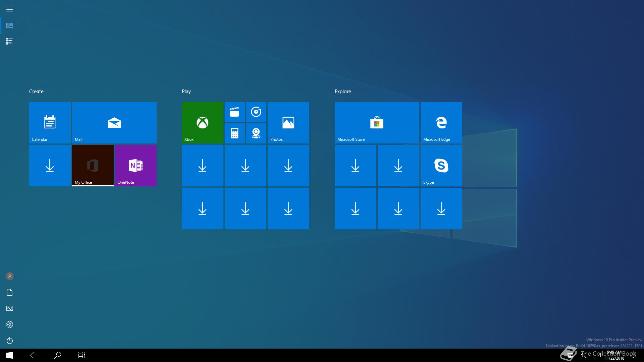
Task: Click the "Explore" group heading
Action: [343, 92]
